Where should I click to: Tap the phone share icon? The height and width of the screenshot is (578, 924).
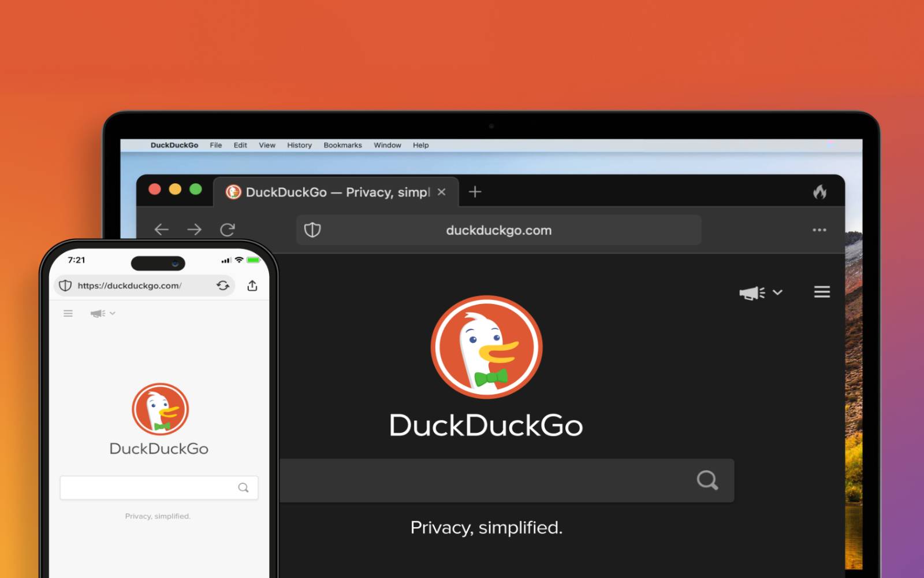coord(252,286)
